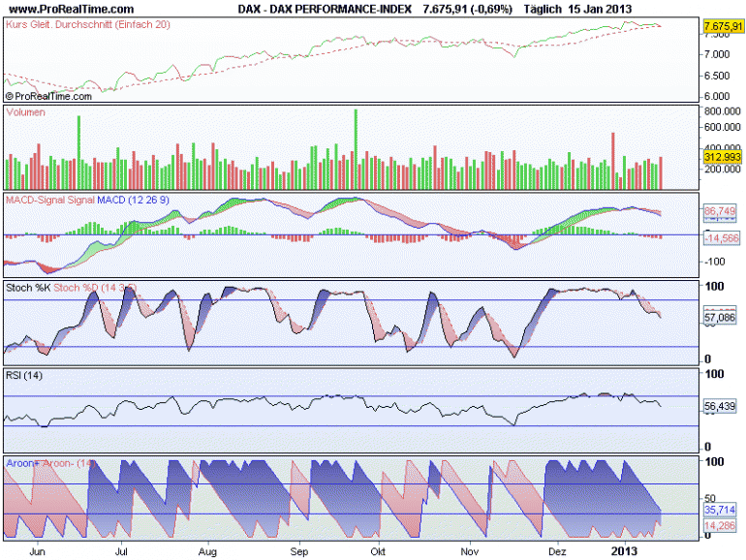Select the 14,286 Aroon- value tag
Viewport: 746px width, 560px height.
pos(720,526)
